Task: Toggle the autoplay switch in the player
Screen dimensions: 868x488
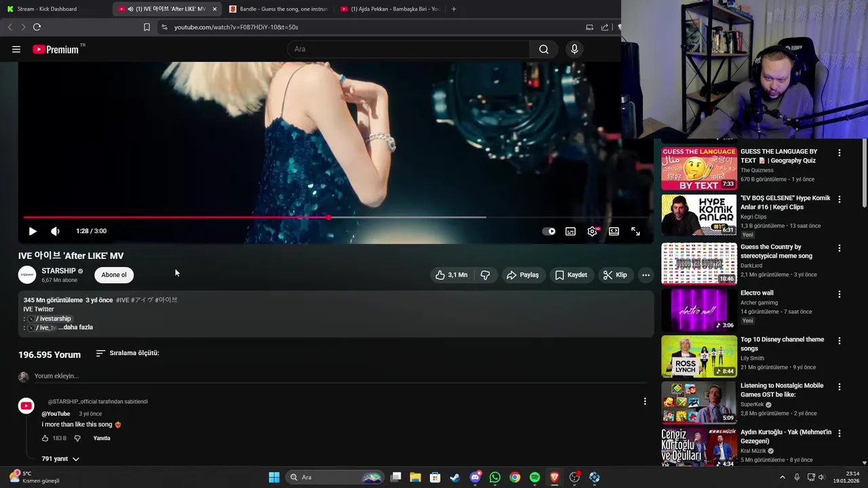Action: tap(549, 231)
